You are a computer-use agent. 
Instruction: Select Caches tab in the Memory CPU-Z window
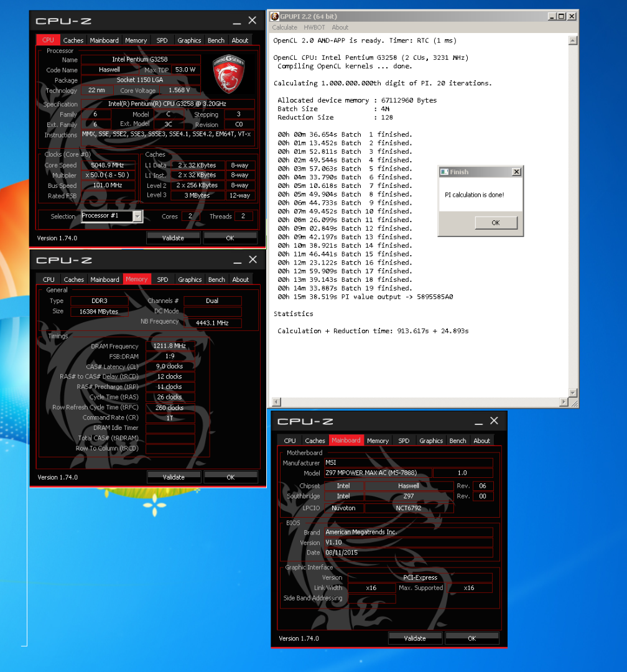click(74, 279)
